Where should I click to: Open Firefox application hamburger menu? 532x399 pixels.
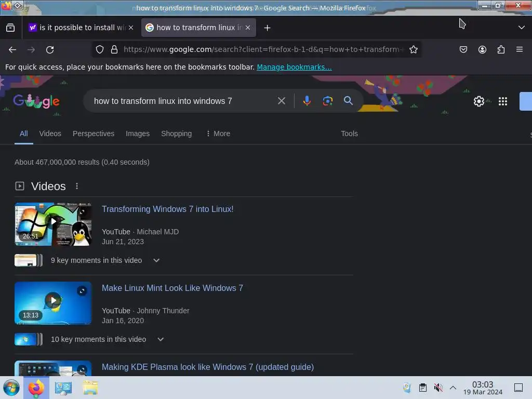(x=520, y=49)
